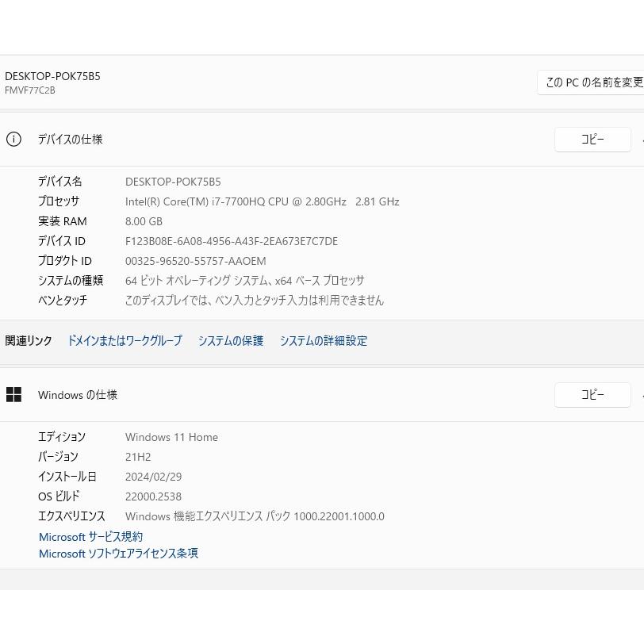
Task: Open the ドメインまたはワークグループ link
Action: coord(125,340)
